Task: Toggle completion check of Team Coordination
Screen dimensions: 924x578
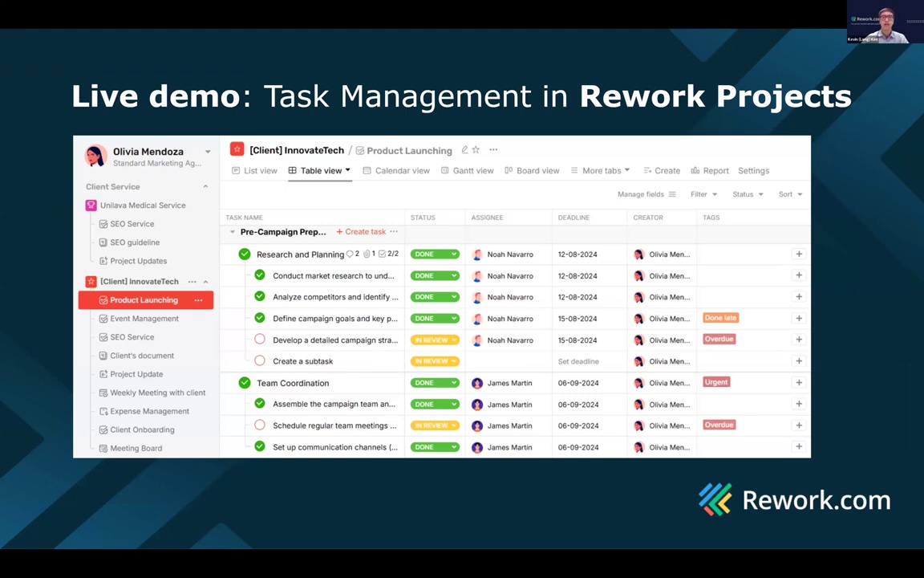Action: point(245,383)
